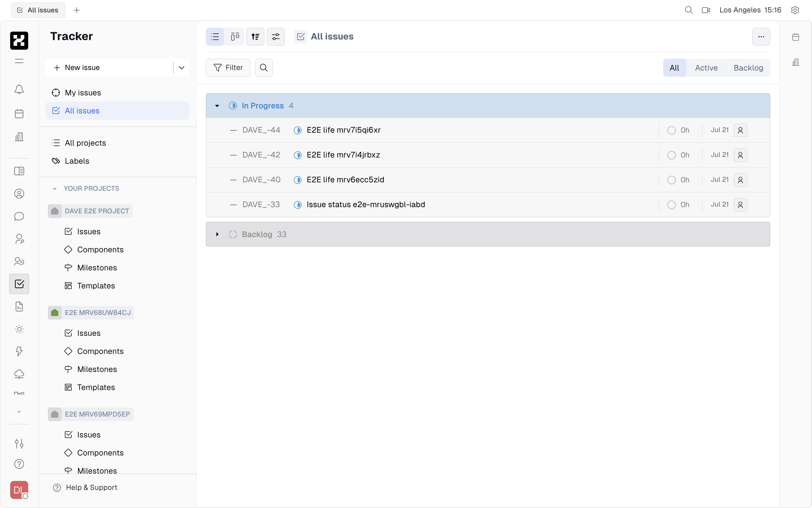Open the sun-shaped icon in left rail
This screenshot has width=812, height=508.
19,329
